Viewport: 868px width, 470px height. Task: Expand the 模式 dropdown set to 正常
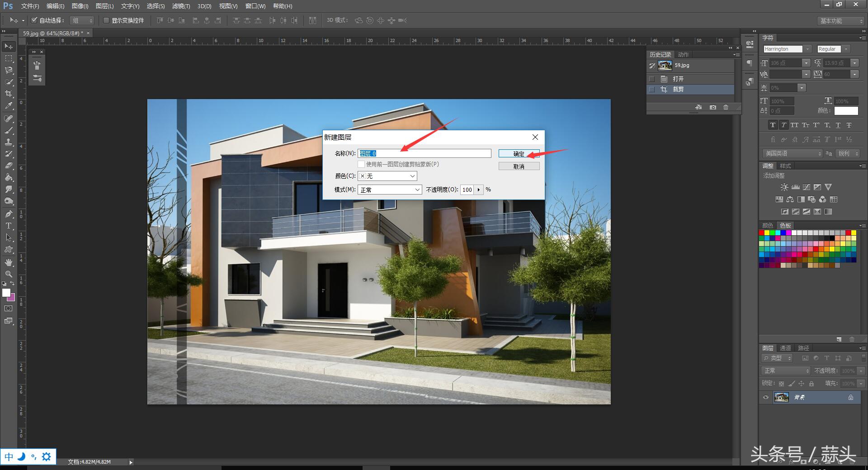tap(390, 190)
